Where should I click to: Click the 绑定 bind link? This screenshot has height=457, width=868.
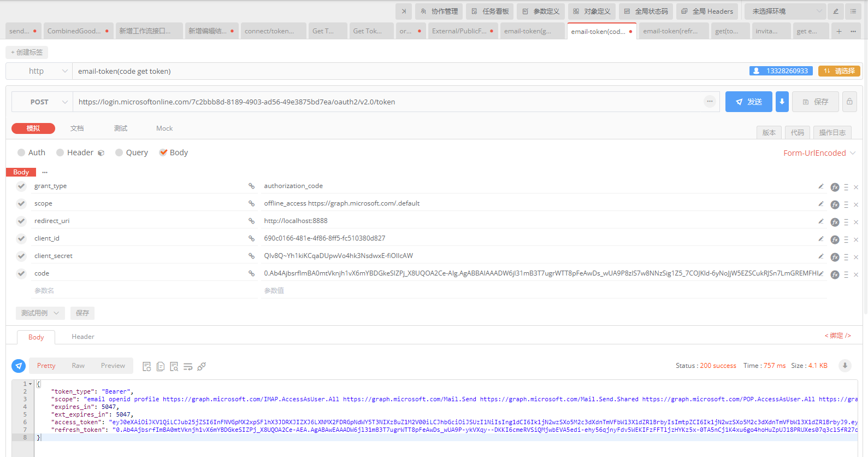point(837,336)
